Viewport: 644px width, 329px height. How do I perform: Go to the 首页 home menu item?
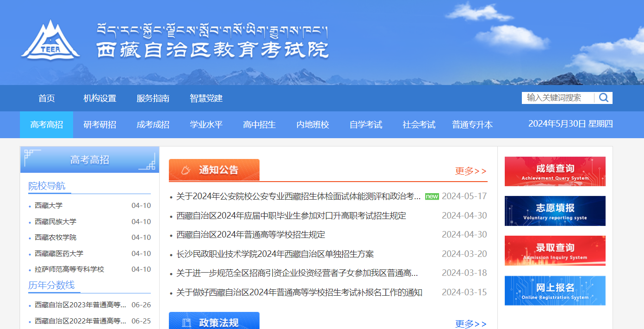pyautogui.click(x=46, y=98)
